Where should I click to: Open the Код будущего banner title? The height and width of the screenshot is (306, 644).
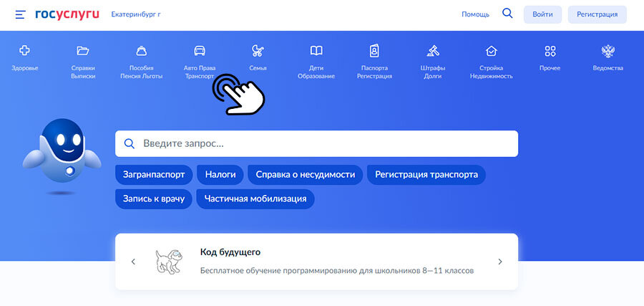tap(230, 252)
